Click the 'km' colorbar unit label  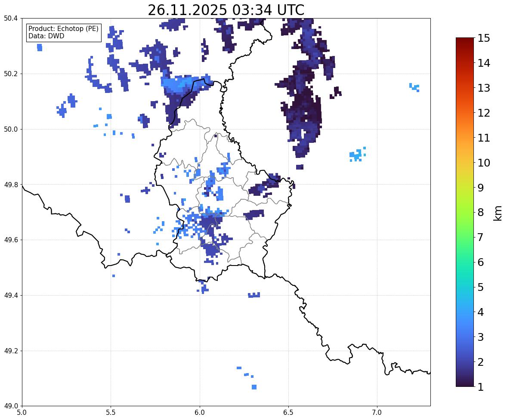coord(498,213)
